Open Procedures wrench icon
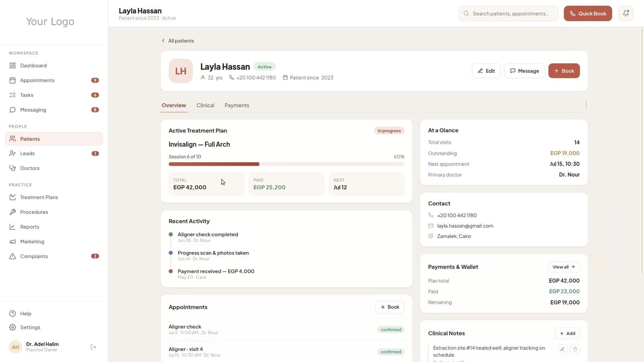This screenshot has height=362, width=644. [x=12, y=212]
